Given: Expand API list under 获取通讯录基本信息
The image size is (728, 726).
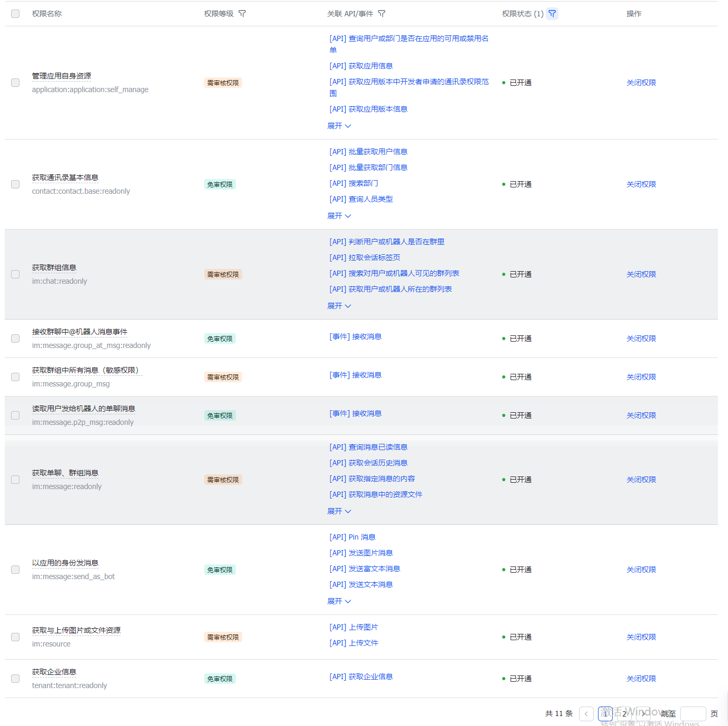Looking at the screenshot, I should click(x=339, y=216).
